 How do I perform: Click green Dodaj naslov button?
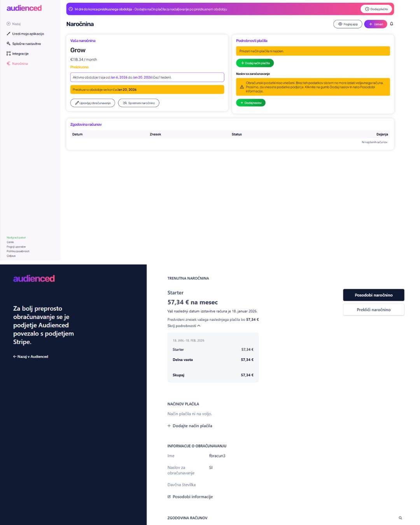[x=250, y=103]
